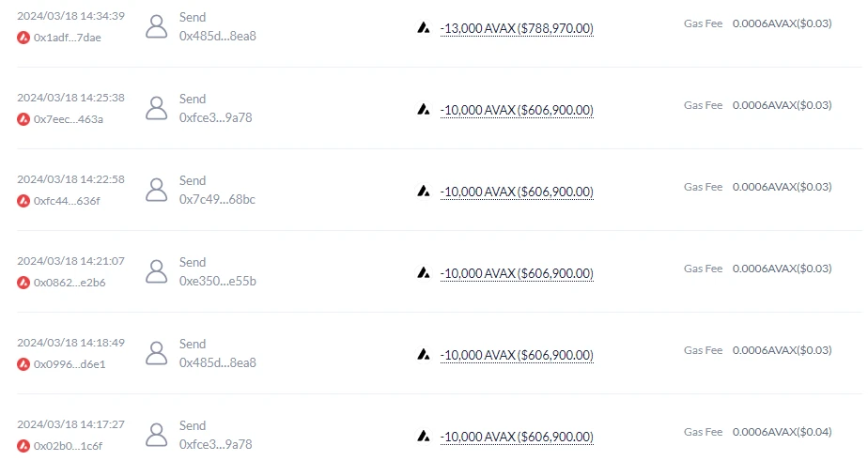Open transaction hash 0xfc44...636f

pyautogui.click(x=68, y=201)
